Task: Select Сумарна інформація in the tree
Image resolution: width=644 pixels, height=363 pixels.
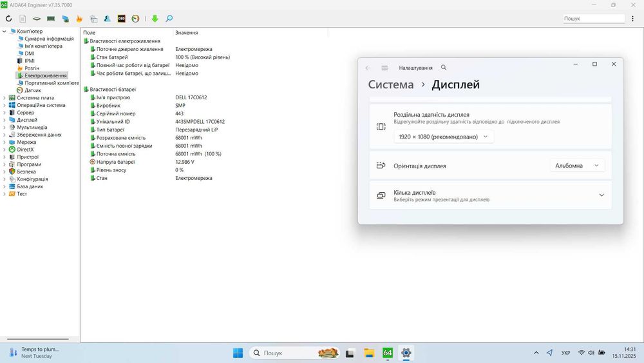Action: (49, 39)
